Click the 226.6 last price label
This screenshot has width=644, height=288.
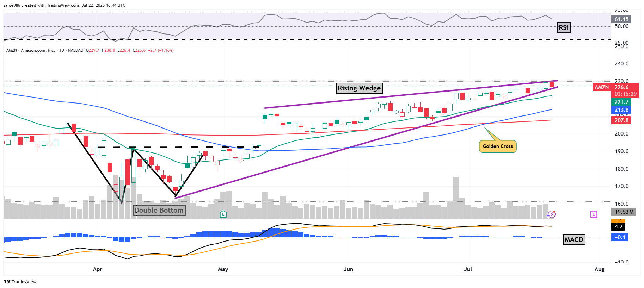click(x=621, y=87)
